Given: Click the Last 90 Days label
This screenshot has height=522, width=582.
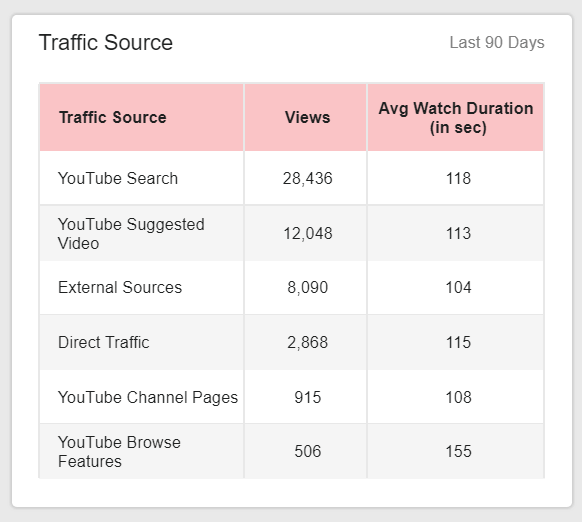Looking at the screenshot, I should point(497,42).
